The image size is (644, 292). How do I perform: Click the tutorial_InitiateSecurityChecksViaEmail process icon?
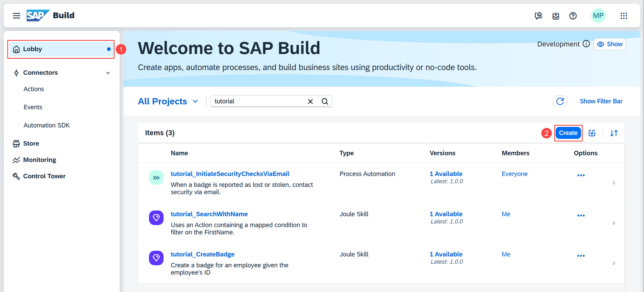click(156, 178)
